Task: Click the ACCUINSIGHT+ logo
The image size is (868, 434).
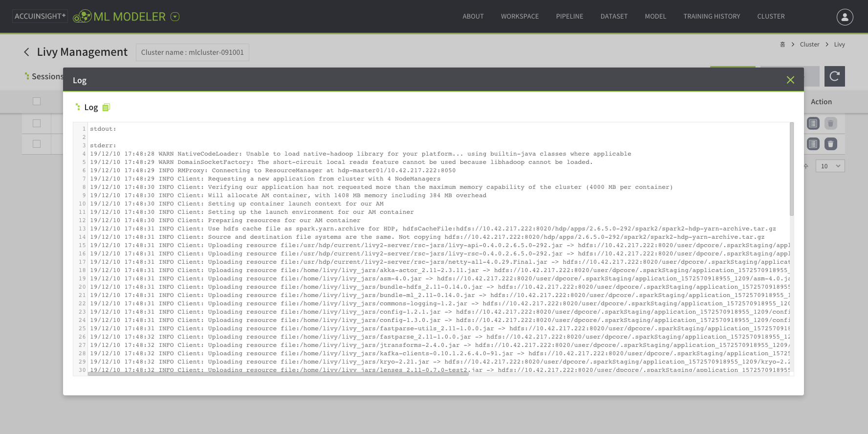Action: [x=40, y=16]
